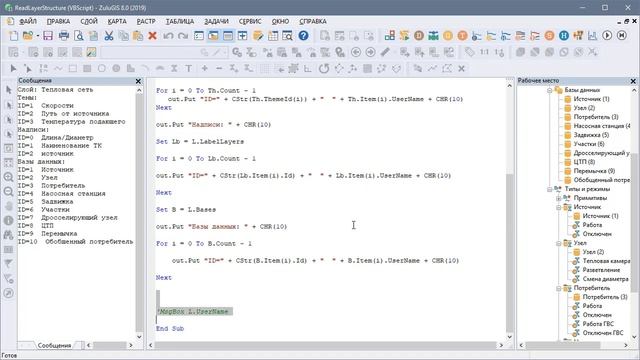Click the info circle icon in sidebar
Image resolution: width=640 pixels, height=360 pixels.
click(9, 220)
